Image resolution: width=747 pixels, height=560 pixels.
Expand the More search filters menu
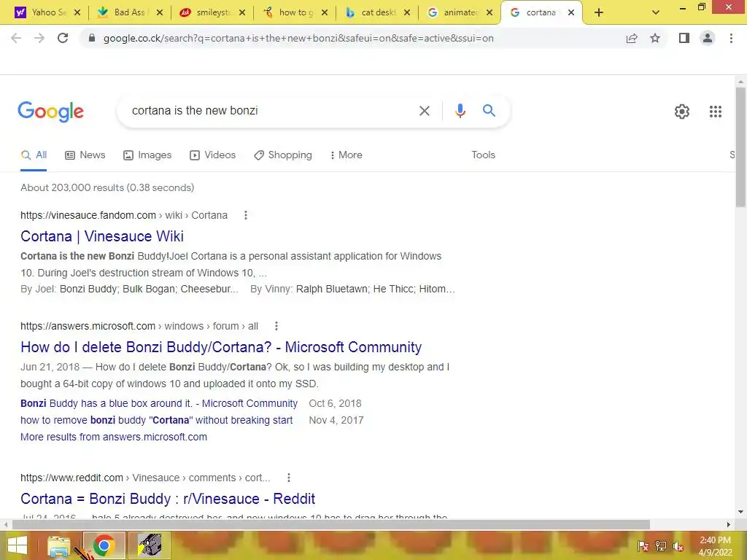[x=346, y=155]
